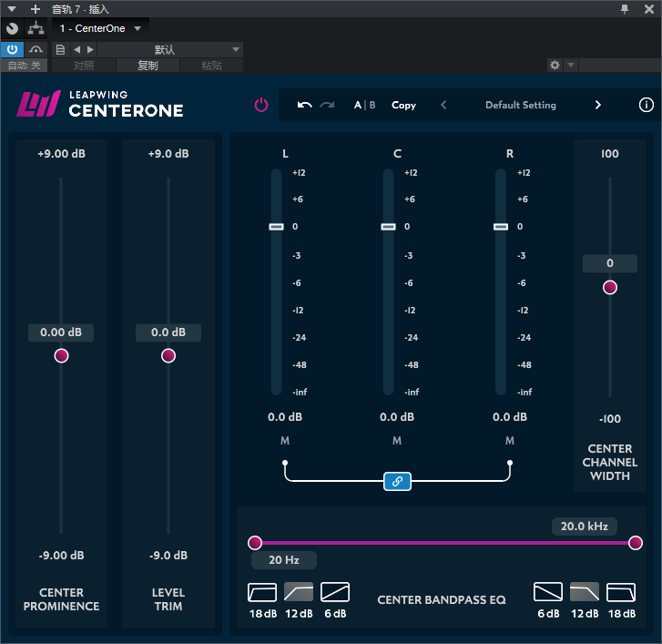The width and height of the screenshot is (662, 644).
Task: Click the Level Trim slider handle
Action: [168, 355]
